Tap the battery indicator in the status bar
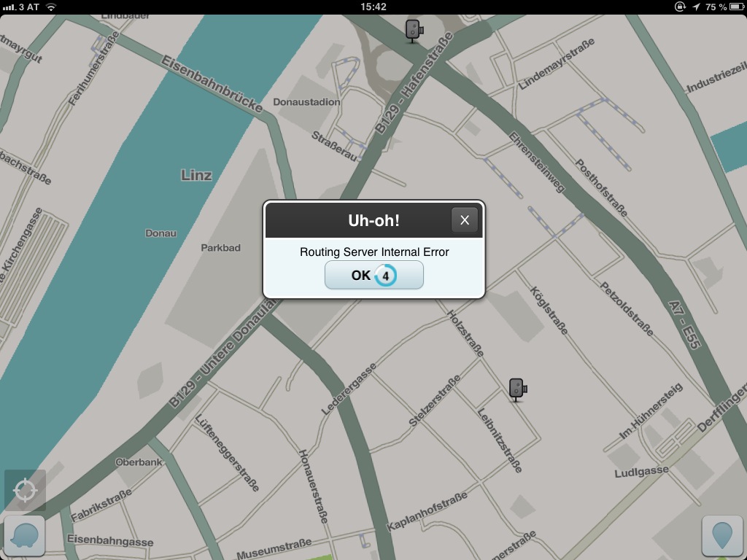The image size is (747, 560). [x=734, y=7]
